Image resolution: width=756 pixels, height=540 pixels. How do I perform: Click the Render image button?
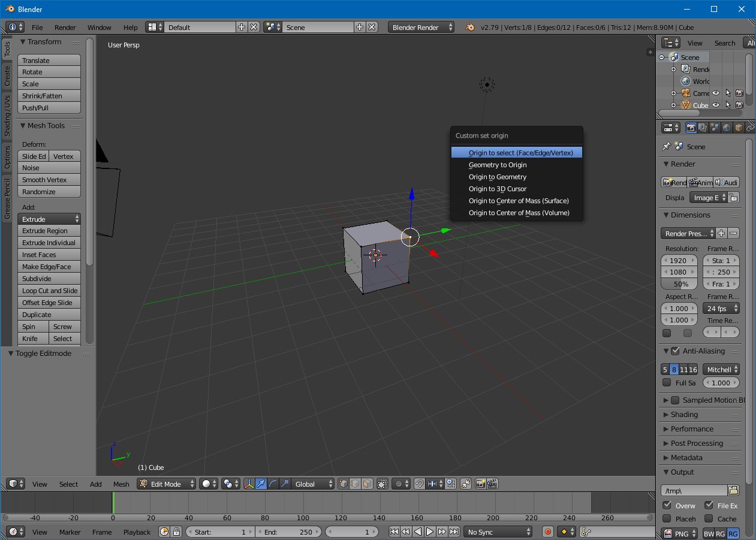click(x=674, y=182)
